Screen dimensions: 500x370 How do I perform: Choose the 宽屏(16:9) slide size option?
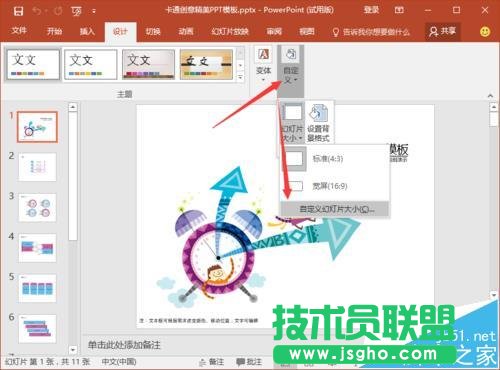coord(335,186)
